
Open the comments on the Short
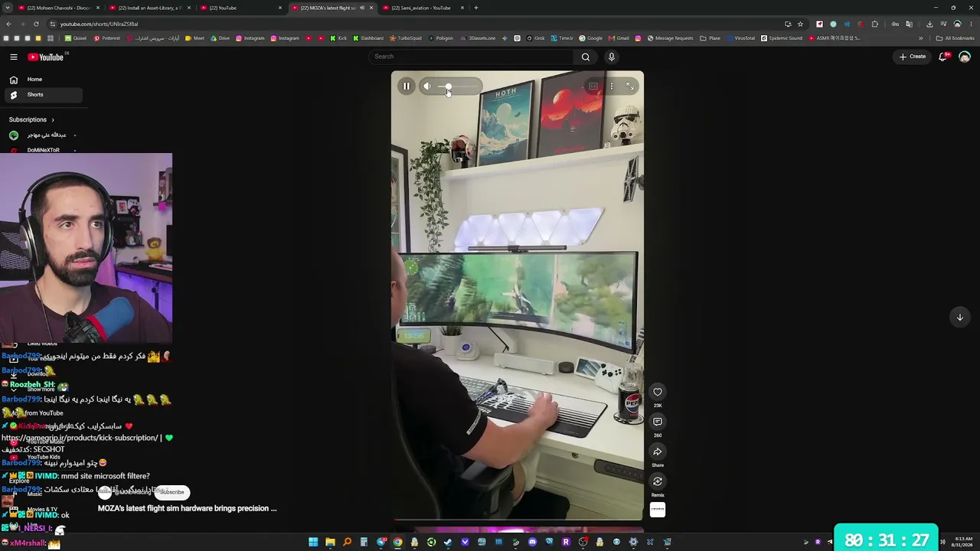(x=658, y=422)
